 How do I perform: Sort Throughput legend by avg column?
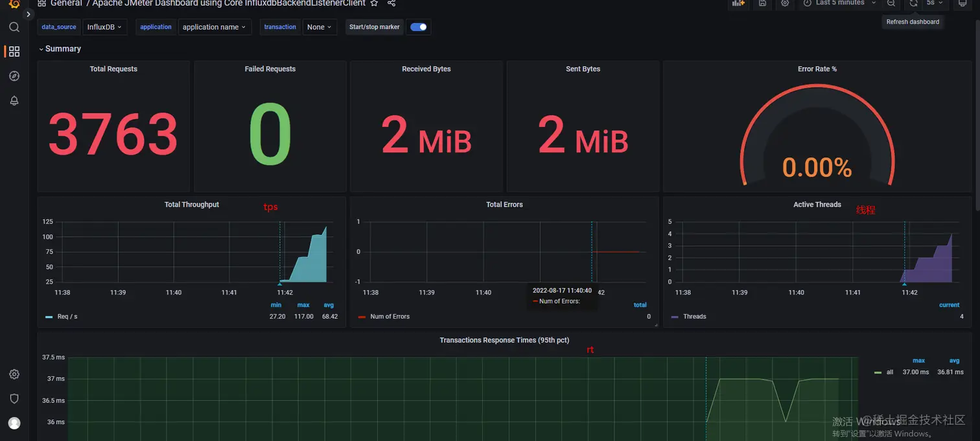(x=329, y=305)
